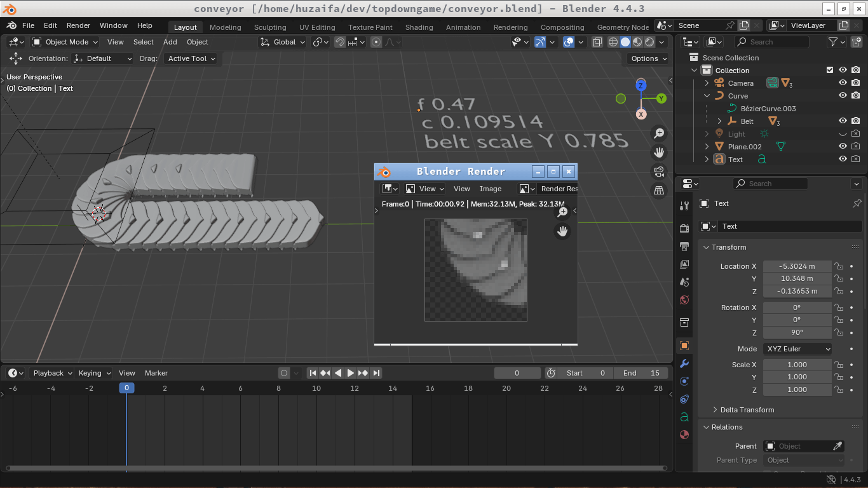The width and height of the screenshot is (868, 488).
Task: Click the Options button in viewport header
Action: (649, 58)
